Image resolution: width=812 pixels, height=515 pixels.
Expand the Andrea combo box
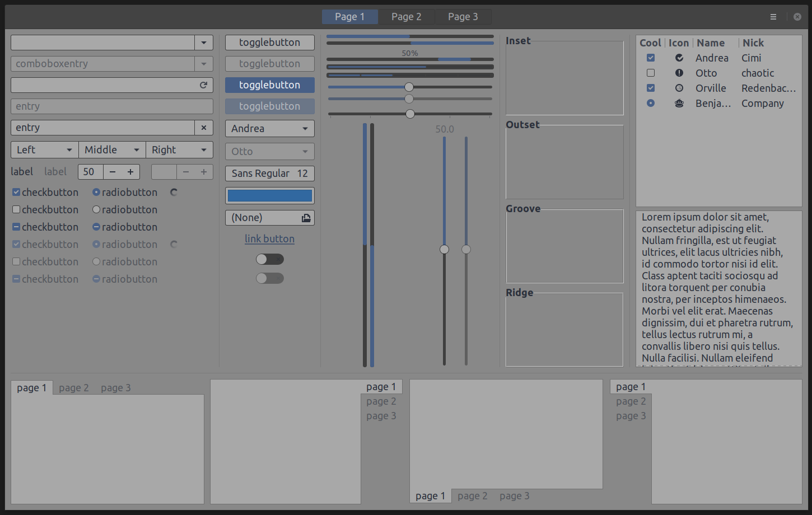click(270, 129)
